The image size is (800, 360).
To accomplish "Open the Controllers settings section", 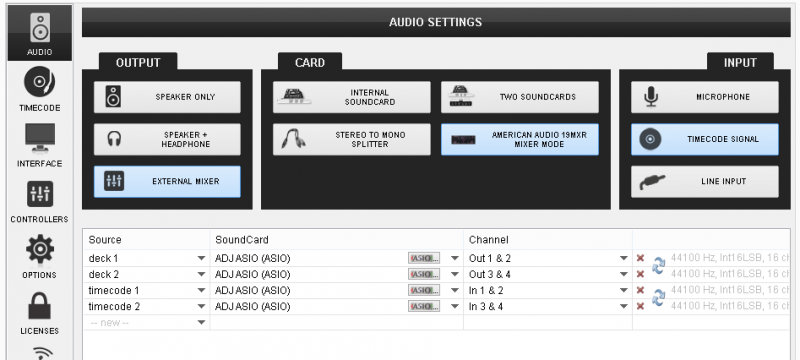I will pos(40,201).
